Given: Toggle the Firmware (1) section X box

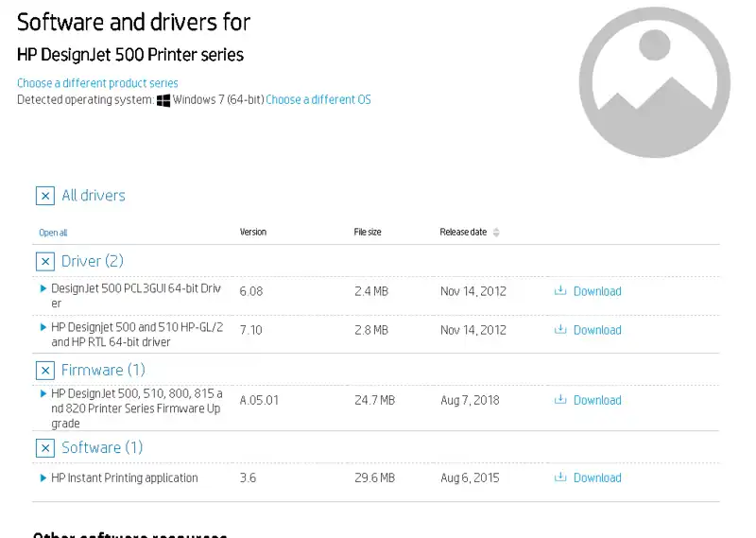Looking at the screenshot, I should 44,370.
